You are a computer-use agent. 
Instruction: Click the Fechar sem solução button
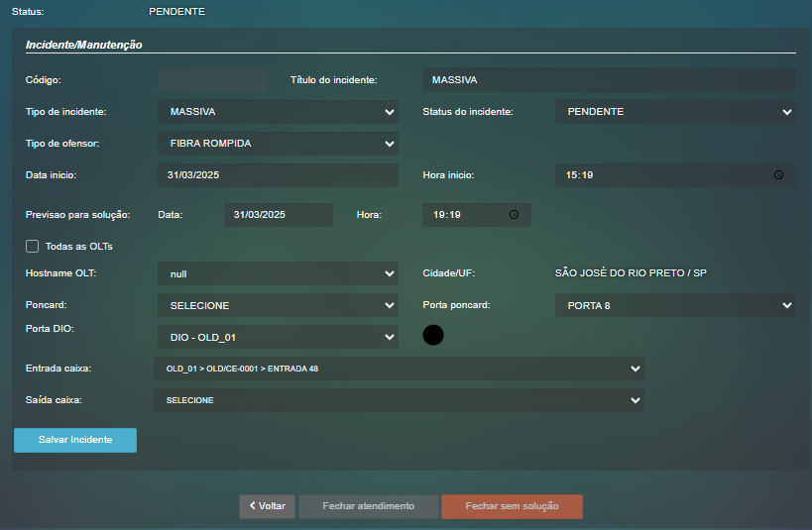(x=512, y=506)
